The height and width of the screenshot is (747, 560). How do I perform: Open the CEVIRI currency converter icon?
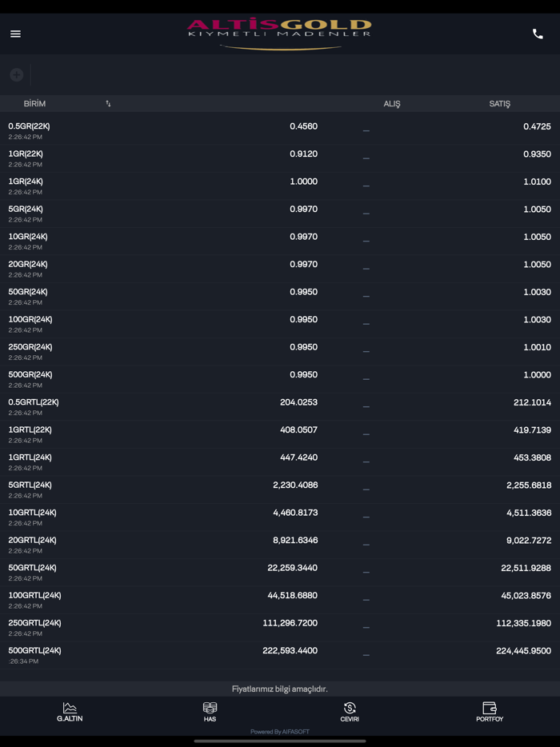[350, 708]
